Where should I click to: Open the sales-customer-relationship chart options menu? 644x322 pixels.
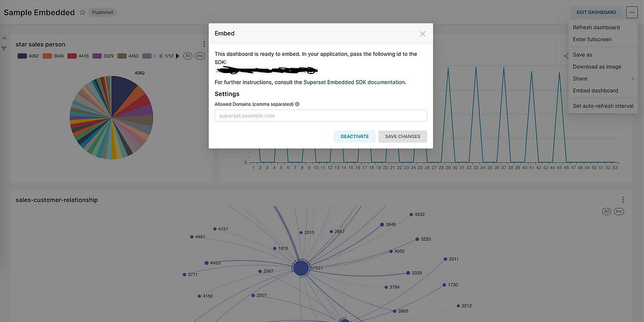623,199
